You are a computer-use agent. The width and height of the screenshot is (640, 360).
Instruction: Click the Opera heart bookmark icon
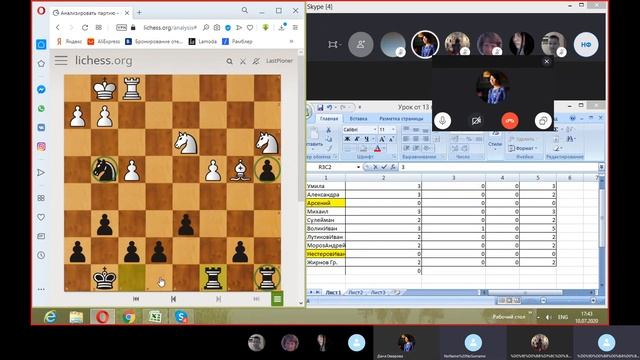250,27
